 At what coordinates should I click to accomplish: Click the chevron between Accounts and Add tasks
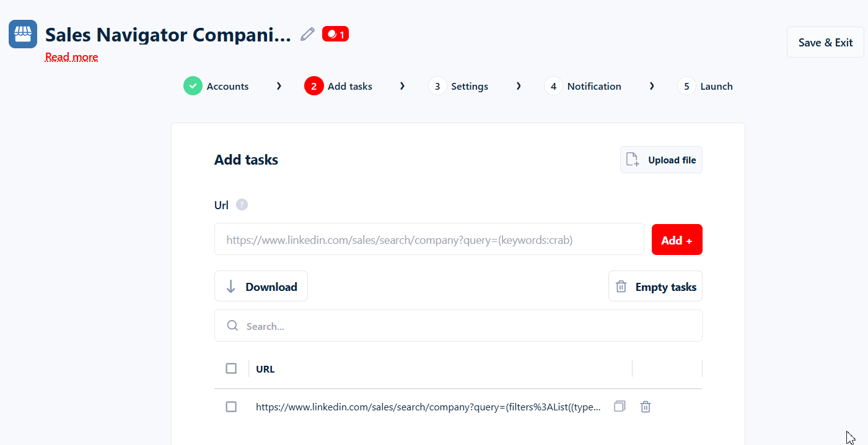coord(279,86)
